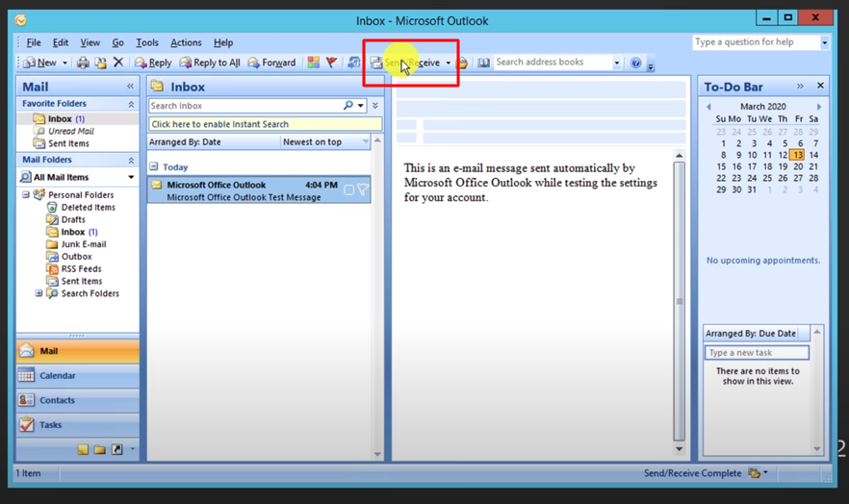Click the Forward button
The height and width of the screenshot is (504, 849).
pyautogui.click(x=271, y=63)
